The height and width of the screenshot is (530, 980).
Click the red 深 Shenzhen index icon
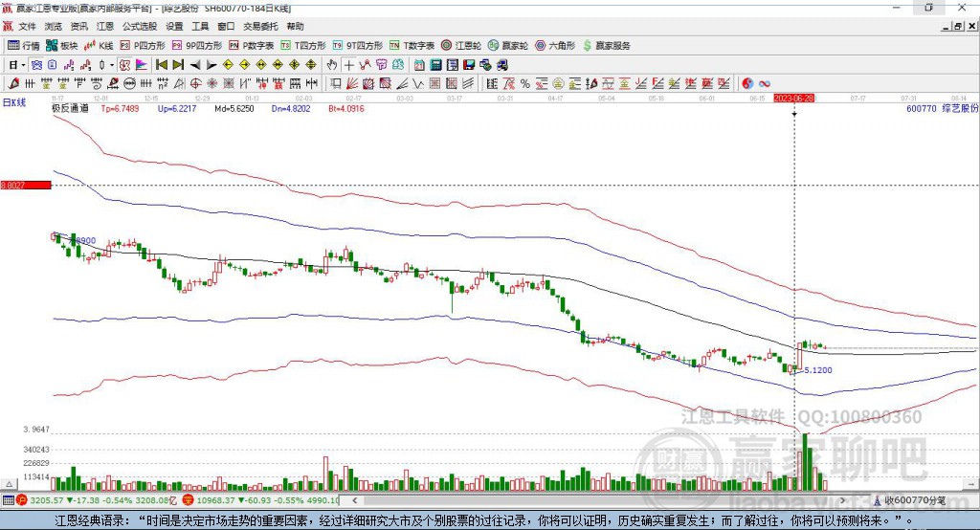point(188,500)
